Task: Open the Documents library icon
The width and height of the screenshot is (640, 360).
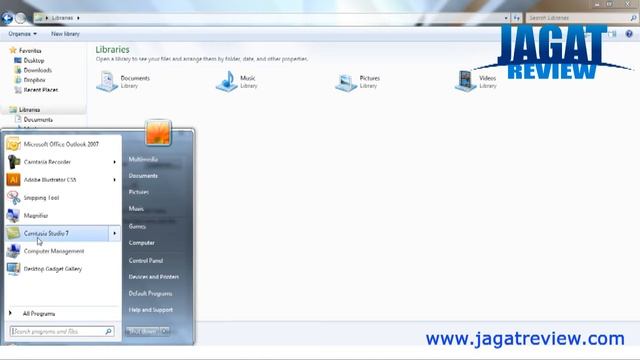Action: click(107, 81)
